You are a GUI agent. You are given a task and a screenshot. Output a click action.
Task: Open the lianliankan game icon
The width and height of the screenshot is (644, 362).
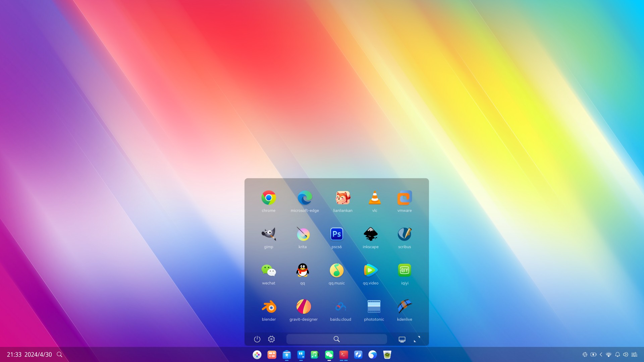click(342, 198)
